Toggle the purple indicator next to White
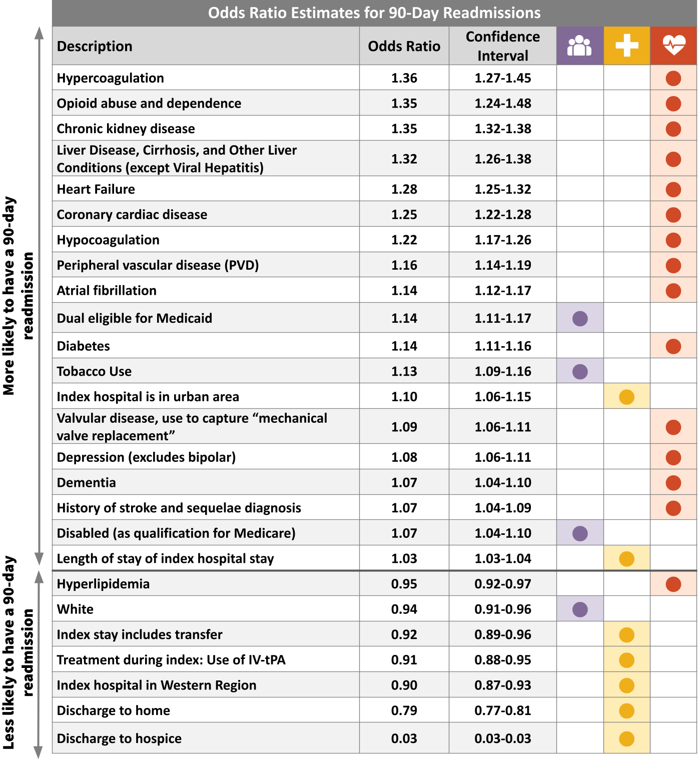700x759 pixels. 579,609
